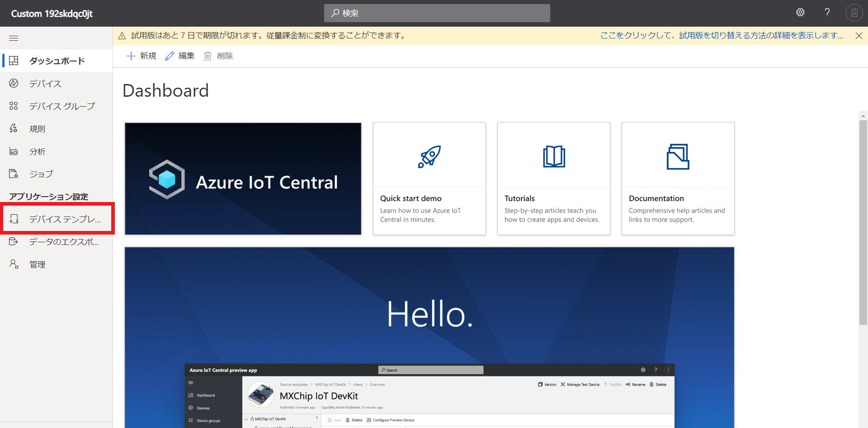Click the plus icon for 新規
The width and height of the screenshot is (868, 428).
[x=131, y=56]
